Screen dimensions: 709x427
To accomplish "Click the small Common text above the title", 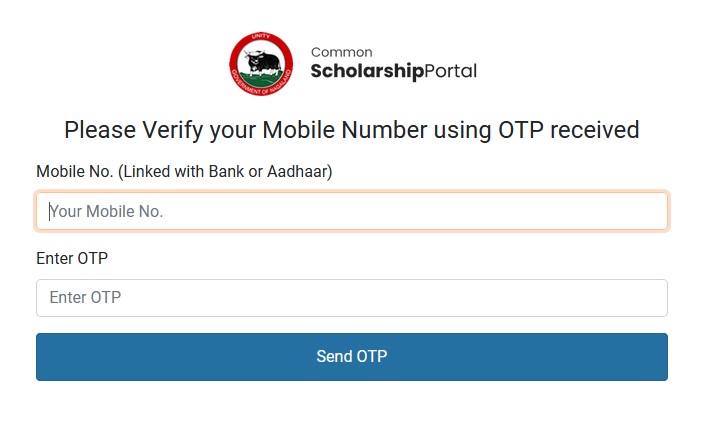I will pos(341,52).
